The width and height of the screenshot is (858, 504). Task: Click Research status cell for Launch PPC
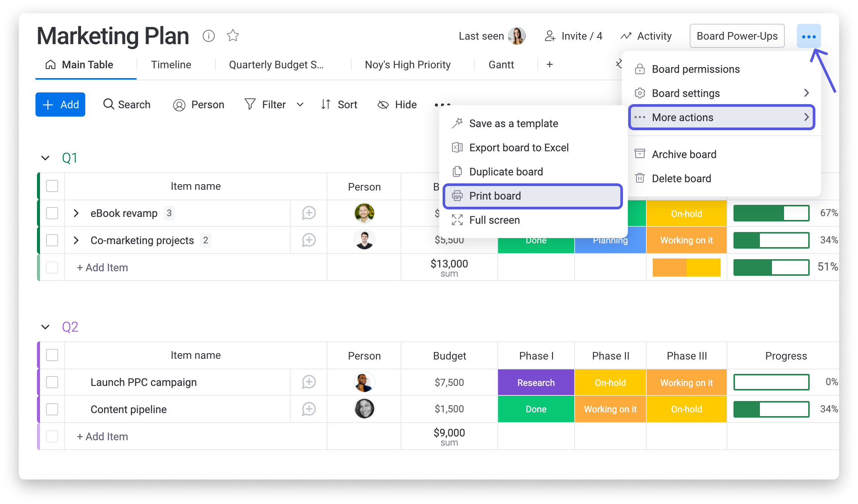pos(536,382)
